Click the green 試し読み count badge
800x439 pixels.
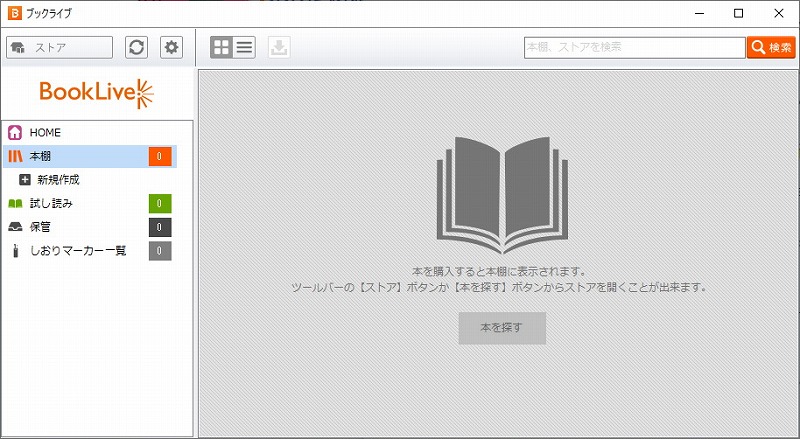pos(160,203)
